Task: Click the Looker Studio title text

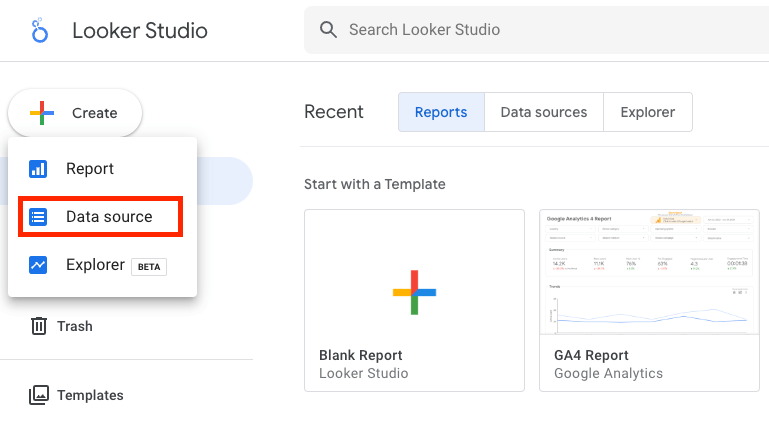Action: 140,30
